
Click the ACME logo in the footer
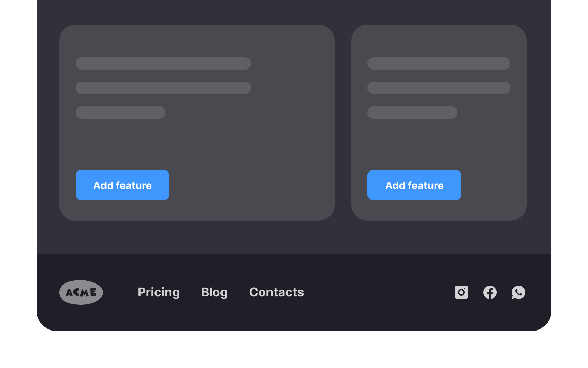[x=81, y=292]
